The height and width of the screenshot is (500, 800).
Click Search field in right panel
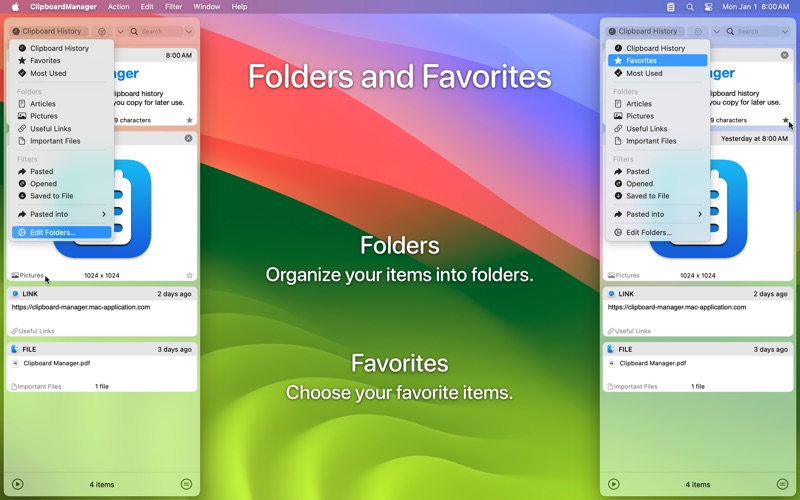[752, 32]
